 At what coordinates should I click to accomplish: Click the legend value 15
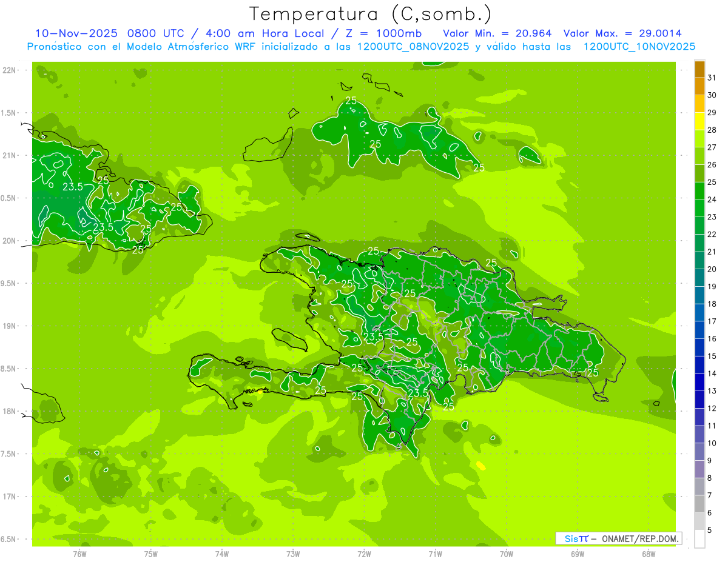[712, 356]
